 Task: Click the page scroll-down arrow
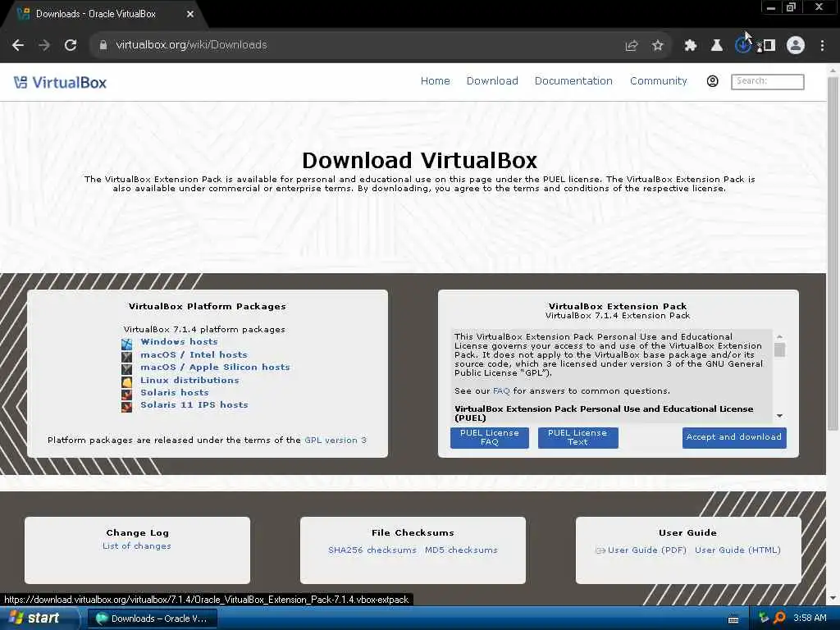point(833,598)
